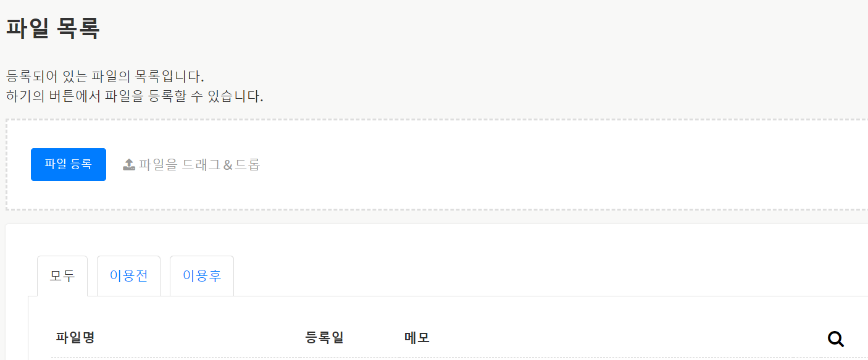Click blank background right of the page heading
The width and height of the screenshot is (868, 360).
click(432, 28)
